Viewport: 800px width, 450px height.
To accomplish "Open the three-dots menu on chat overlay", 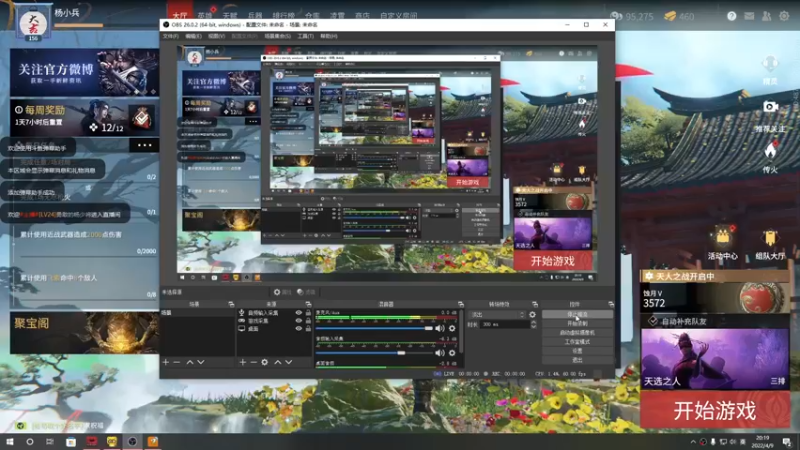I will [x=144, y=145].
